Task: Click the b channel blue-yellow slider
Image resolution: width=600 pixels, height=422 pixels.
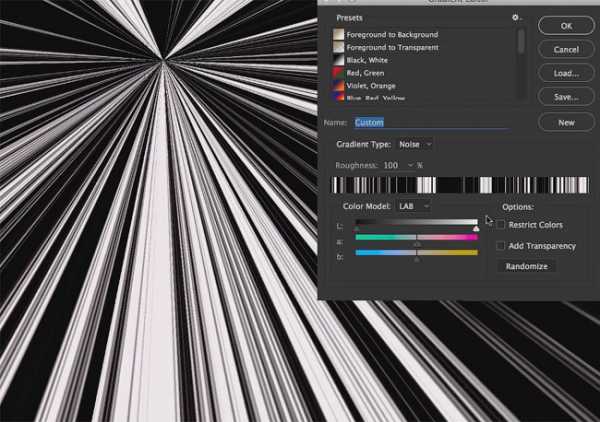Action: (x=417, y=253)
